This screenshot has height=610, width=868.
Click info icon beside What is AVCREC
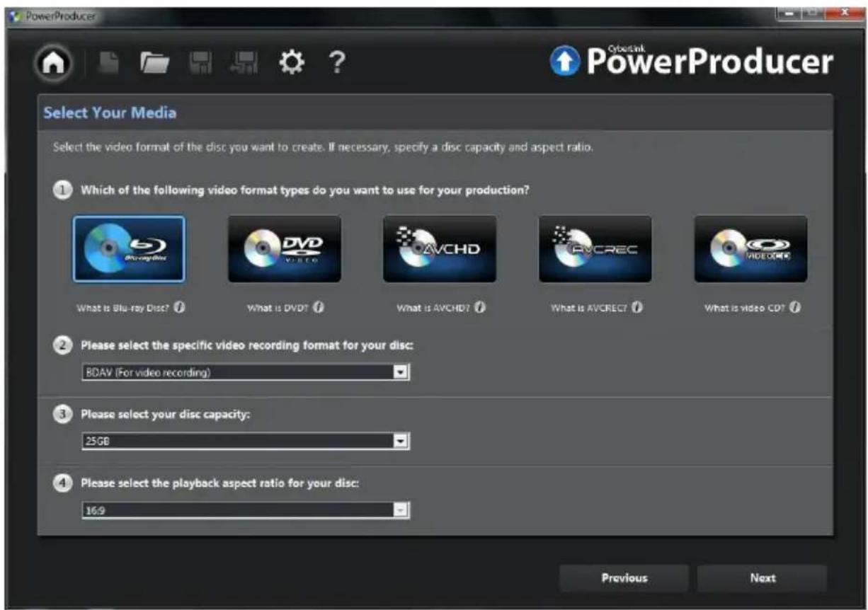pyautogui.click(x=637, y=308)
